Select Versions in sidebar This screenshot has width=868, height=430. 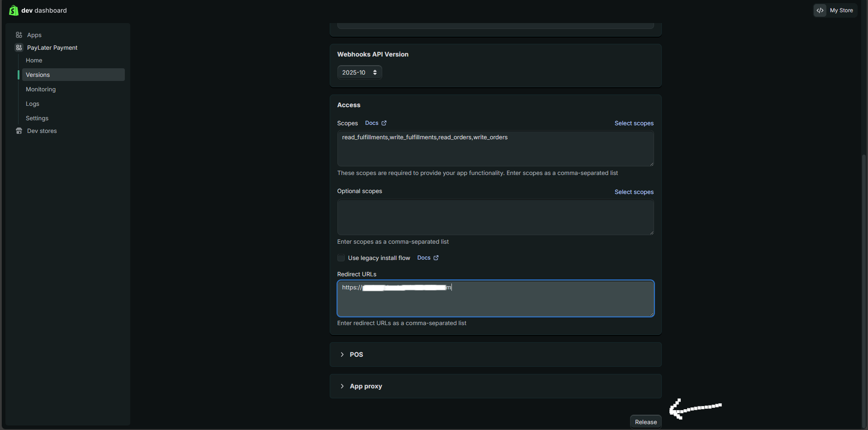coord(73,75)
